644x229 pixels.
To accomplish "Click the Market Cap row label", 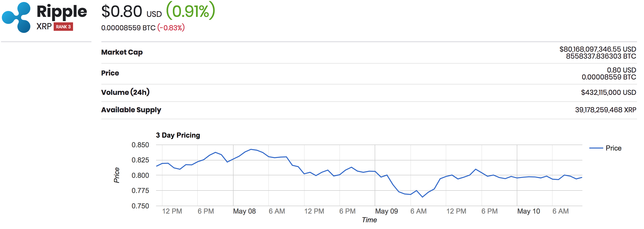I will click(x=122, y=52).
